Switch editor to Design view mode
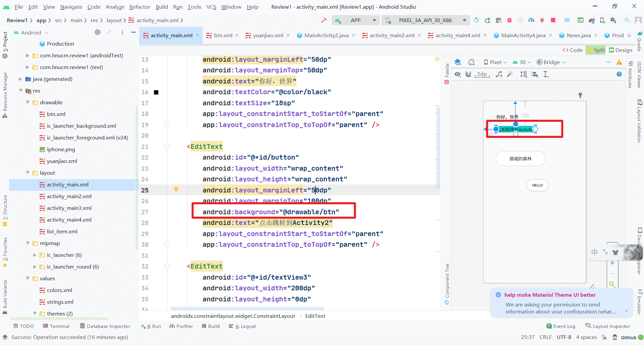 (620, 50)
